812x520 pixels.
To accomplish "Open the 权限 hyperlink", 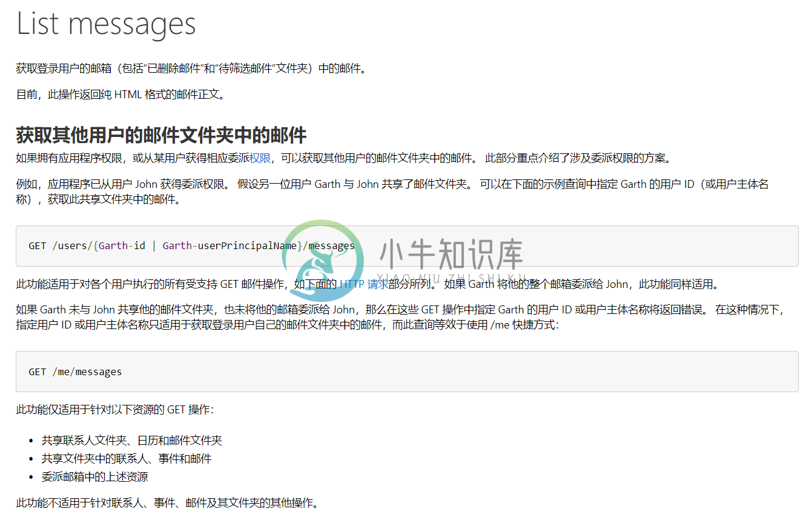I will pos(260,158).
